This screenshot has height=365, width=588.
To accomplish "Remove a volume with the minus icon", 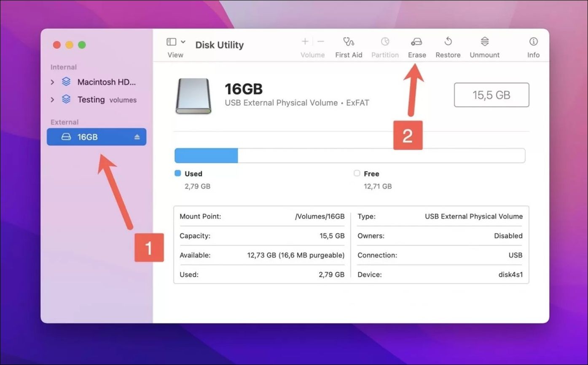I will click(321, 41).
